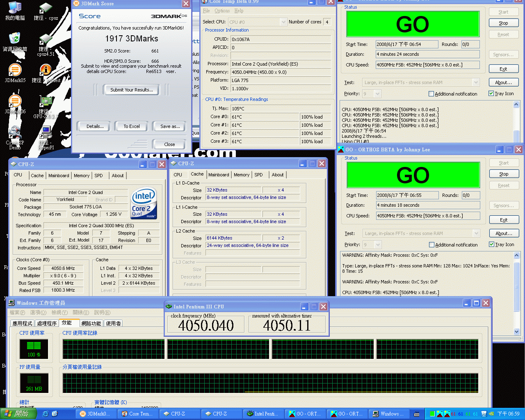Select the Crysis SP Demo shortcut
The image size is (525, 420).
pyautogui.click(x=15, y=137)
